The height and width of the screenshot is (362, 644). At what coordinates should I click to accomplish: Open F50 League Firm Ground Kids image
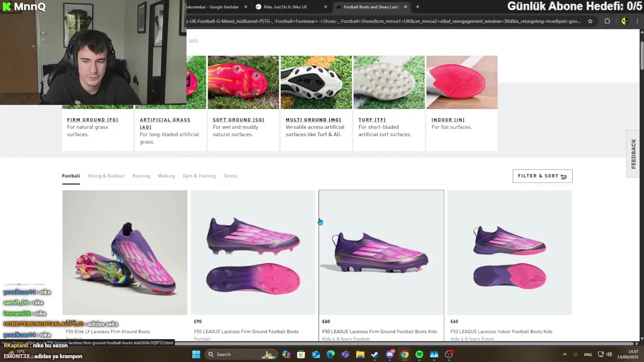click(x=381, y=252)
